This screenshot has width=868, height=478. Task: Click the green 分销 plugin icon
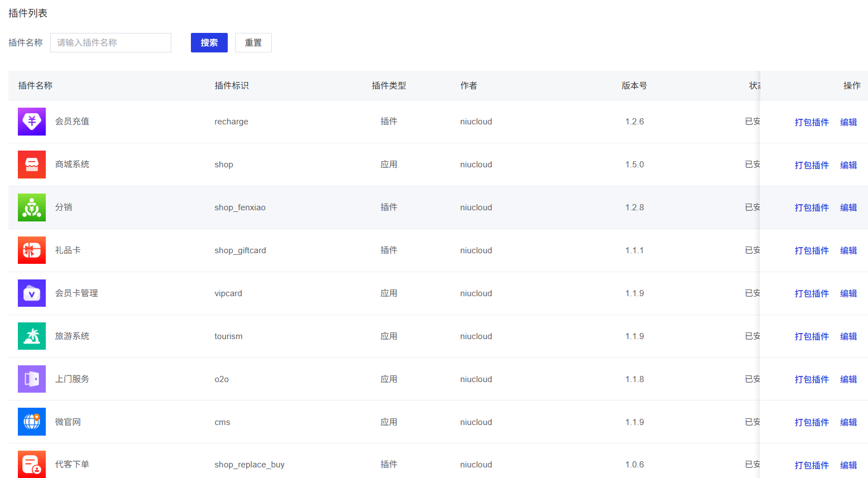(x=32, y=207)
